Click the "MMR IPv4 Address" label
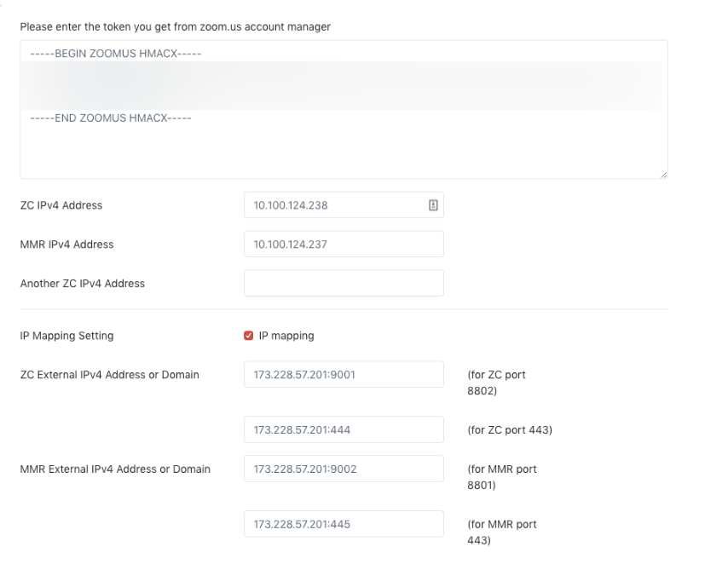This screenshot has width=728, height=564. [66, 245]
